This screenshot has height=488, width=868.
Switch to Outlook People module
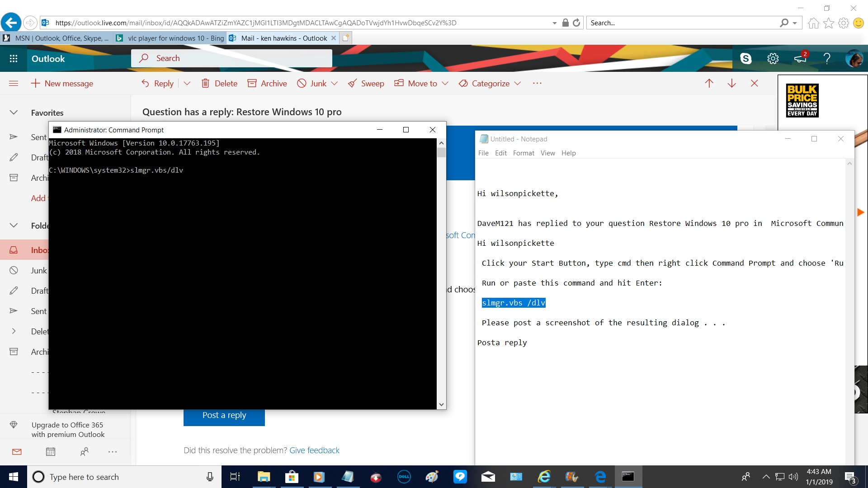pyautogui.click(x=84, y=451)
